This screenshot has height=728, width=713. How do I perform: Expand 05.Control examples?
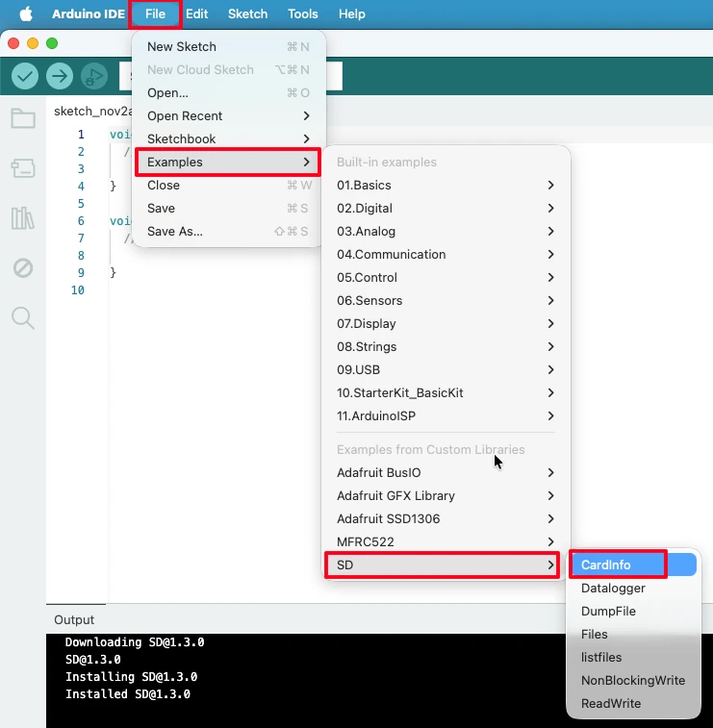click(446, 277)
